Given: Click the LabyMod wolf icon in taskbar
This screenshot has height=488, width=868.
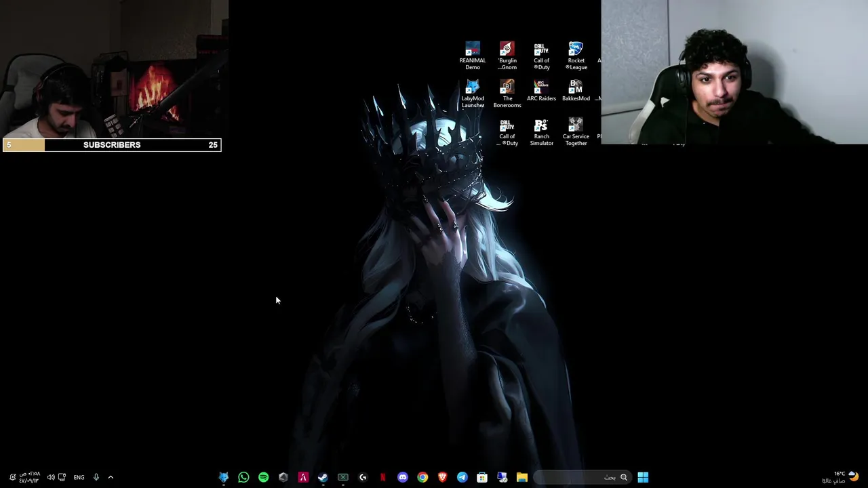Looking at the screenshot, I should click(224, 477).
